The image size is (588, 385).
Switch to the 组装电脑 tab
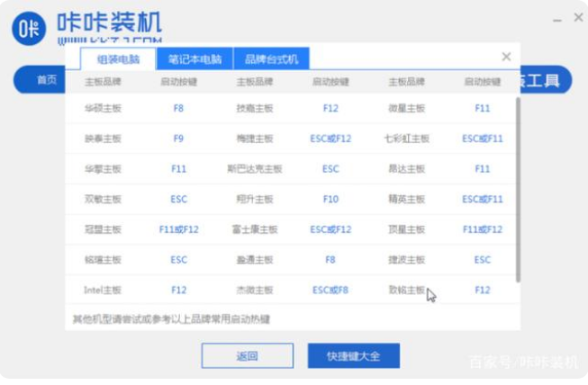tap(117, 59)
